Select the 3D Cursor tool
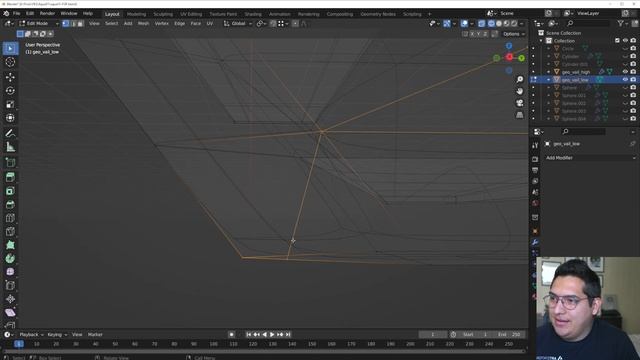The image size is (640, 360). click(x=10, y=62)
